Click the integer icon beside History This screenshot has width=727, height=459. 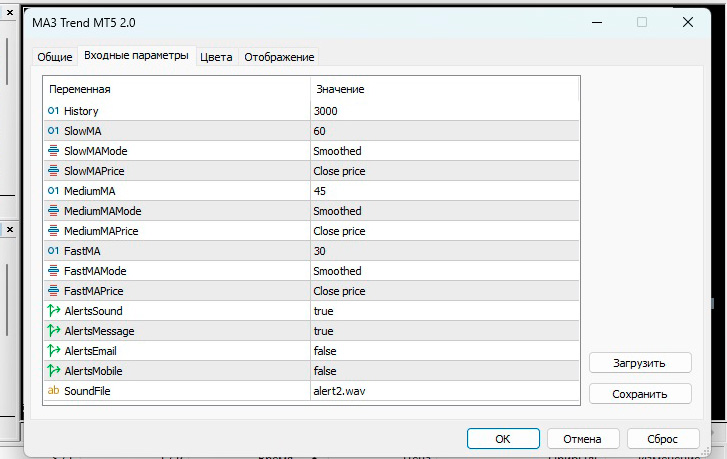54,111
